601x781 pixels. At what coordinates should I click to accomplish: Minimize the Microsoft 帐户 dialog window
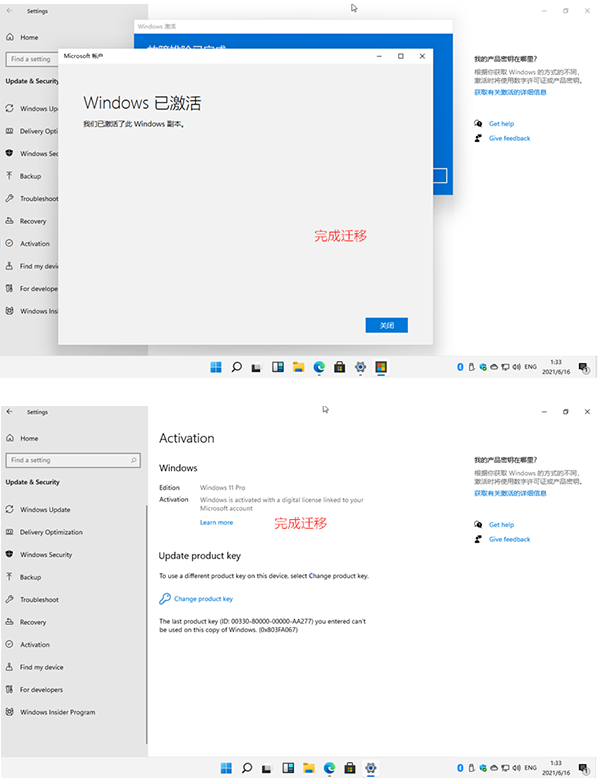point(379,56)
